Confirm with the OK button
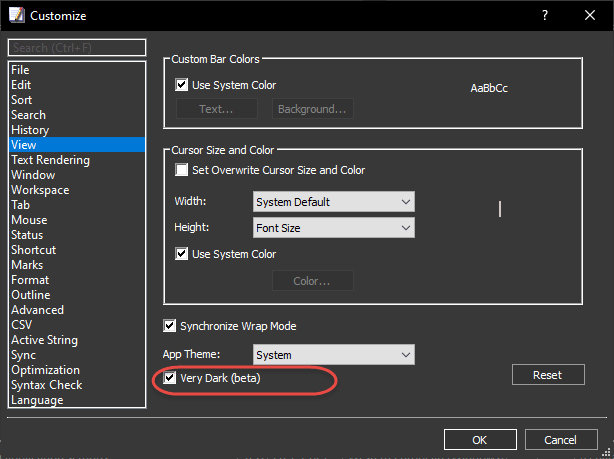 click(480, 440)
